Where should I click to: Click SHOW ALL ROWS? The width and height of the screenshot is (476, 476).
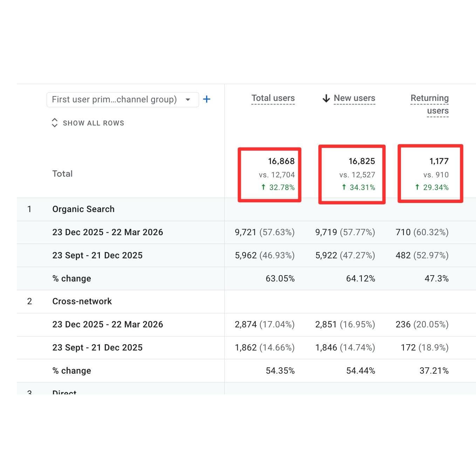(93, 123)
